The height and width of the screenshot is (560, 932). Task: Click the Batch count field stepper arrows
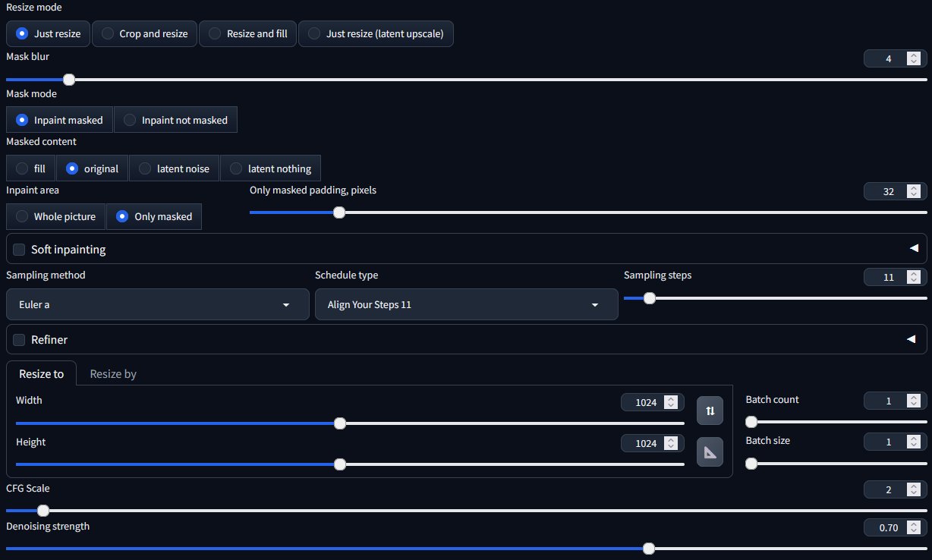click(914, 401)
